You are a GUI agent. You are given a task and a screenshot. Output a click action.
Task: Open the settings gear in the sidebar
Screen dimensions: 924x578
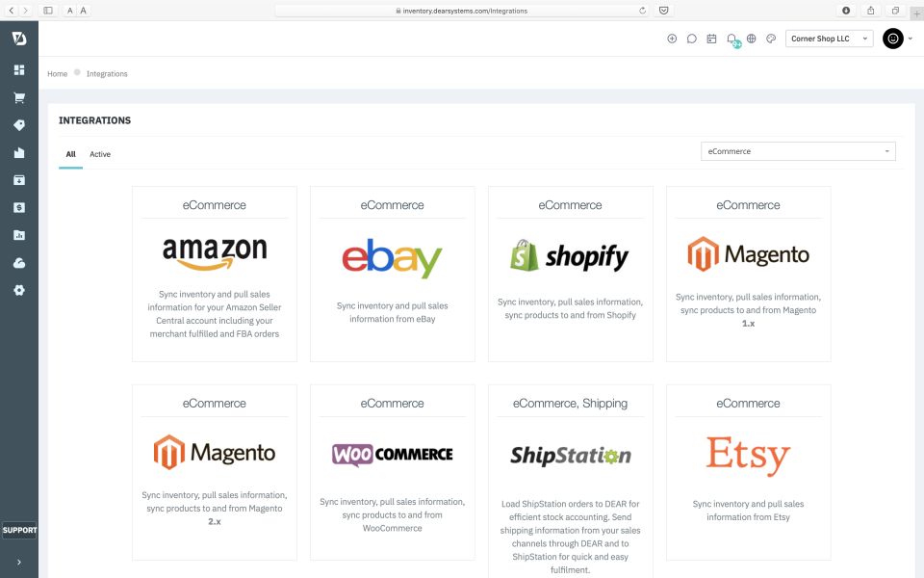point(19,290)
